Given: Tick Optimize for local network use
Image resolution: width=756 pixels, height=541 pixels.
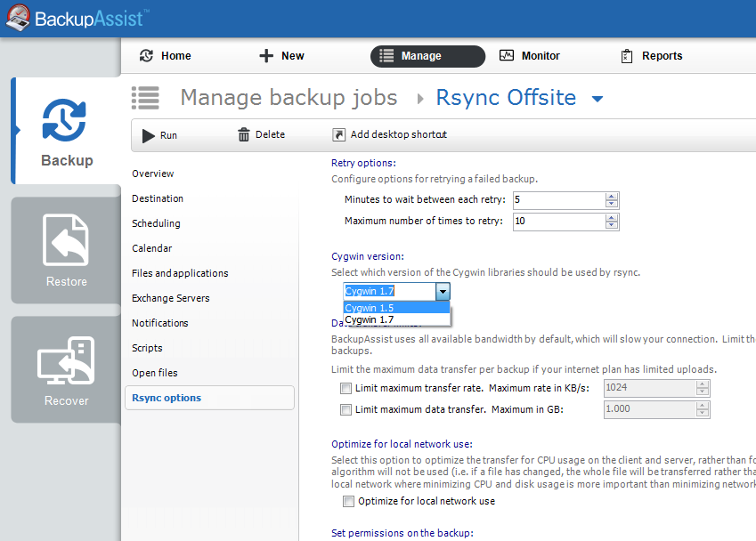Looking at the screenshot, I should (348, 502).
